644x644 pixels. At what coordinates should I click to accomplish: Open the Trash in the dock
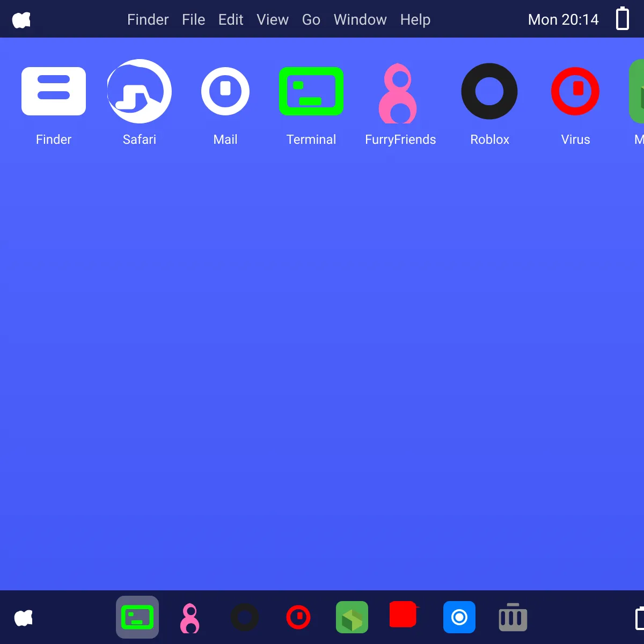[513, 617]
